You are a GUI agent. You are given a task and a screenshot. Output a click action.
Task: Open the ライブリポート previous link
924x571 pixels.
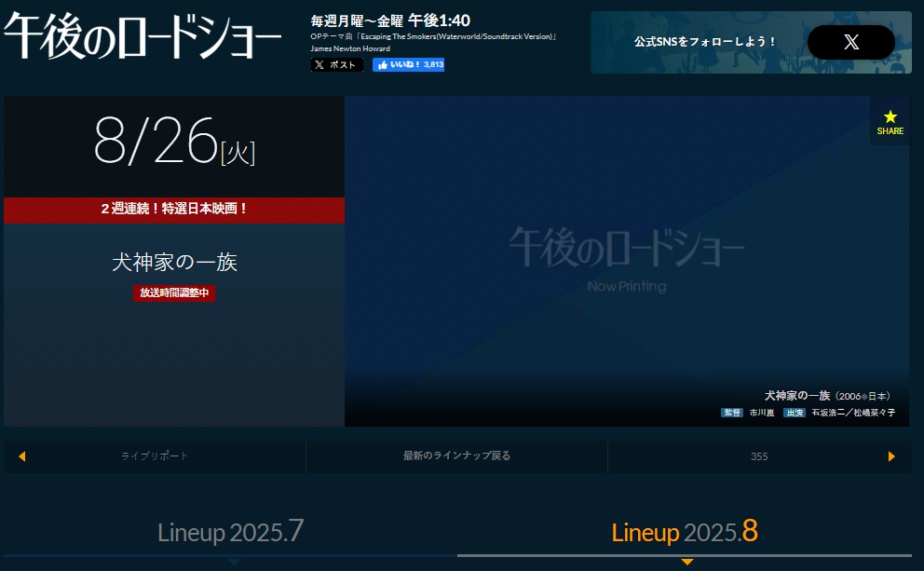pyautogui.click(x=155, y=456)
